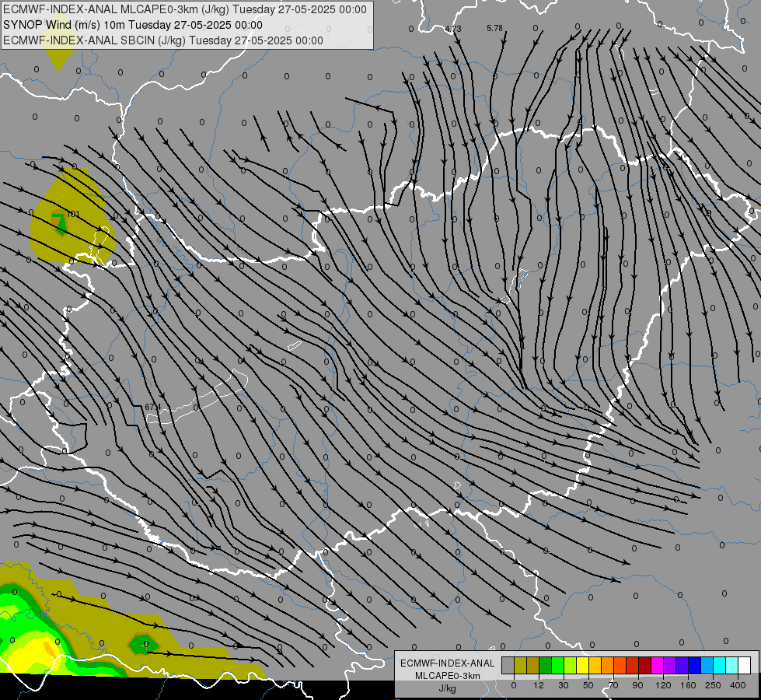Click the 67.4 value on the map
Image resolution: width=761 pixels, height=700 pixels.
152,407
